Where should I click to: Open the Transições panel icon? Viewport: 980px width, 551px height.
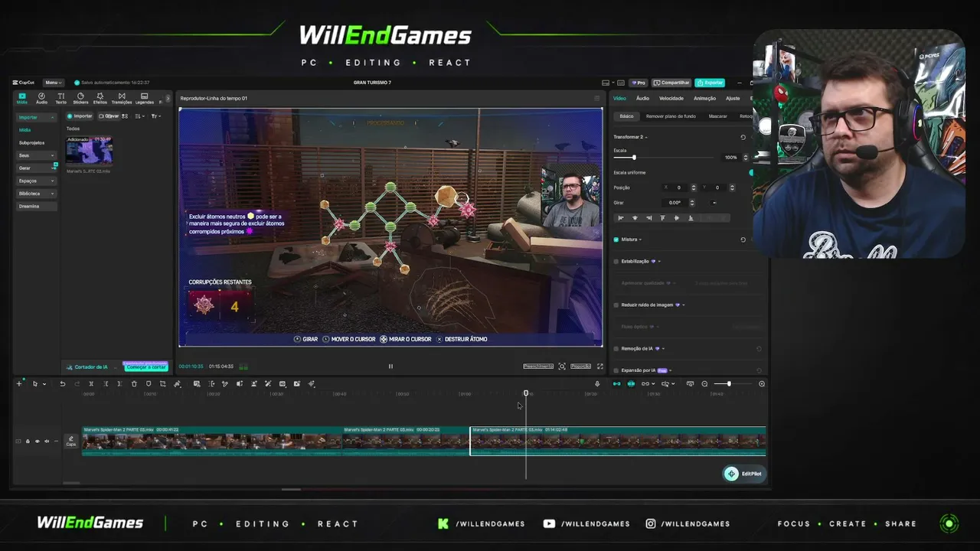pyautogui.click(x=122, y=98)
